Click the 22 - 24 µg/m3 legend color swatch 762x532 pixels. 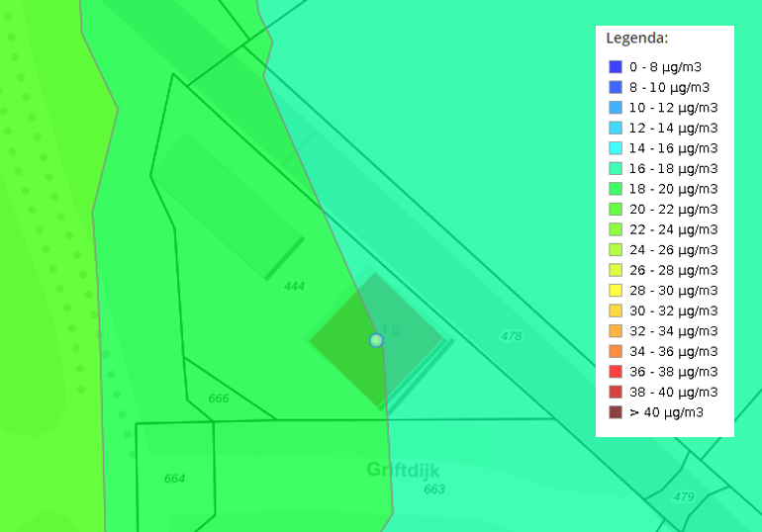click(x=616, y=229)
